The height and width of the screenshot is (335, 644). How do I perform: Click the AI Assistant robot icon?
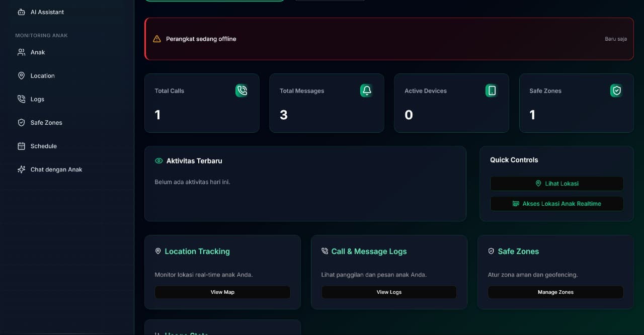coord(21,12)
